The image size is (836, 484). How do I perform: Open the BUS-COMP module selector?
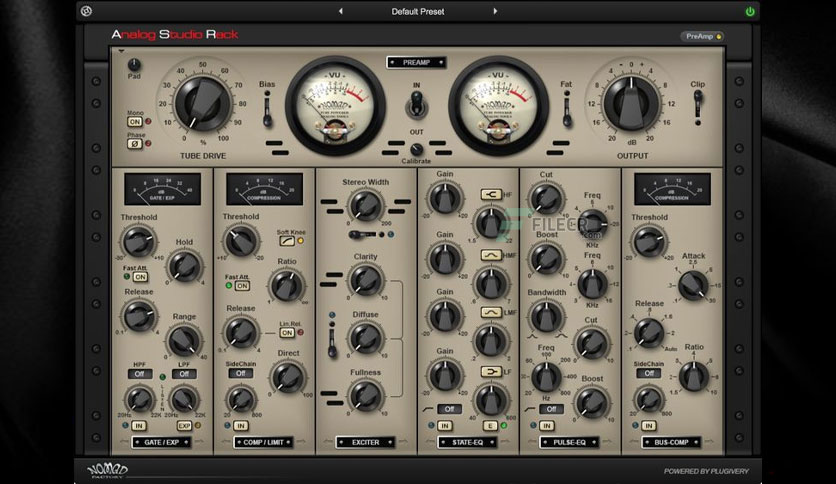pyautogui.click(x=671, y=442)
